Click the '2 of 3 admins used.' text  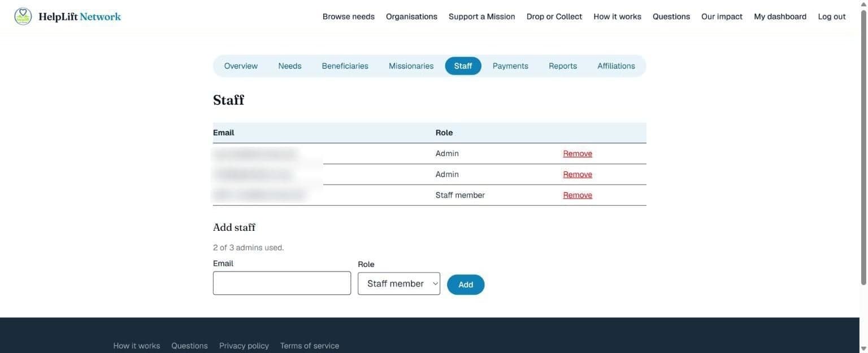click(x=248, y=248)
